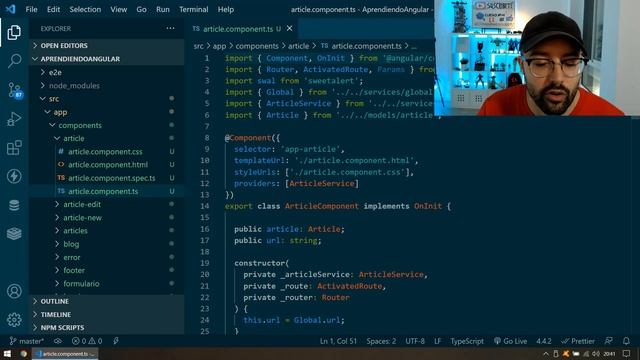Viewport: 640px width, 360px height.
Task: Expand the article-edit folder
Action: click(x=107, y=204)
